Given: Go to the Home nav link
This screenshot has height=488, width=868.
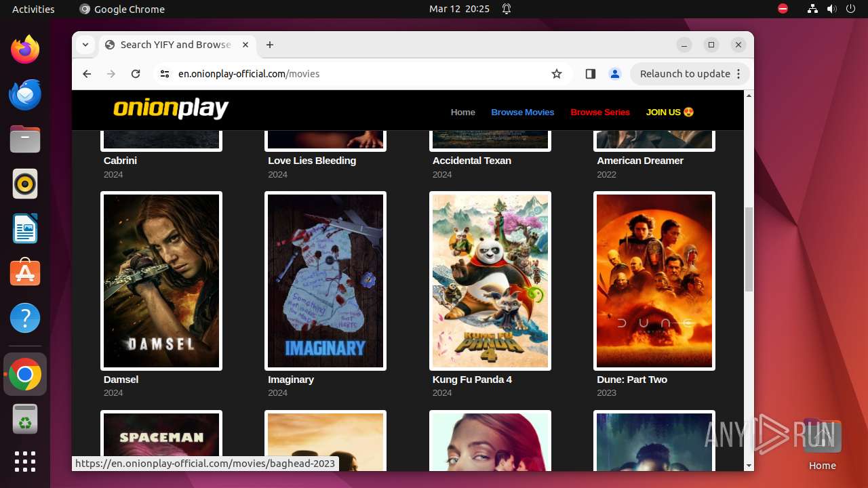Looking at the screenshot, I should [463, 112].
